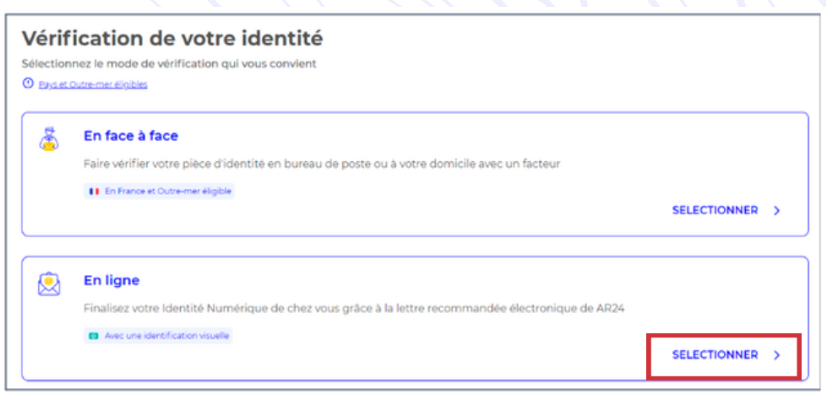Image resolution: width=826 pixels, height=398 pixels.
Task: Click the info icon beside eligible countries link
Action: [27, 84]
